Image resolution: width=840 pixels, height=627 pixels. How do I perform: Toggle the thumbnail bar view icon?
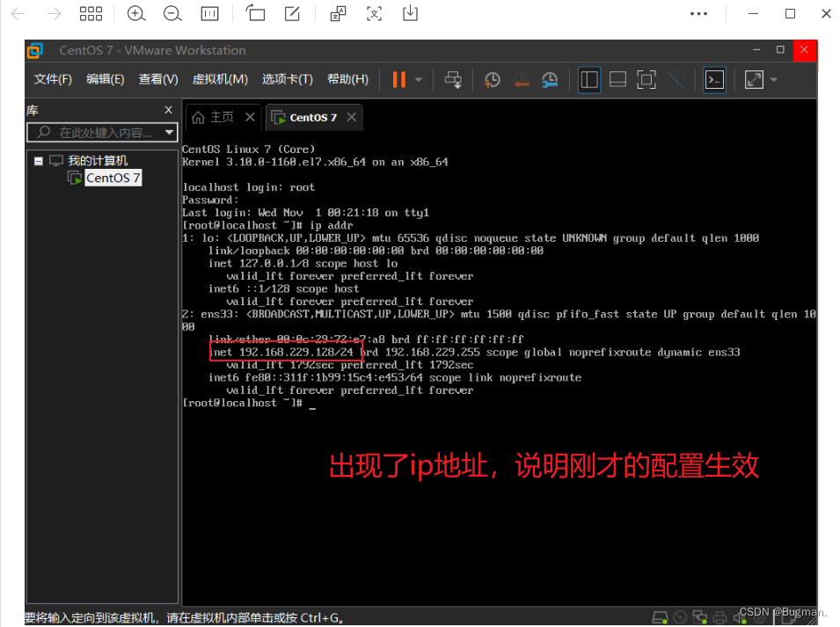[617, 80]
